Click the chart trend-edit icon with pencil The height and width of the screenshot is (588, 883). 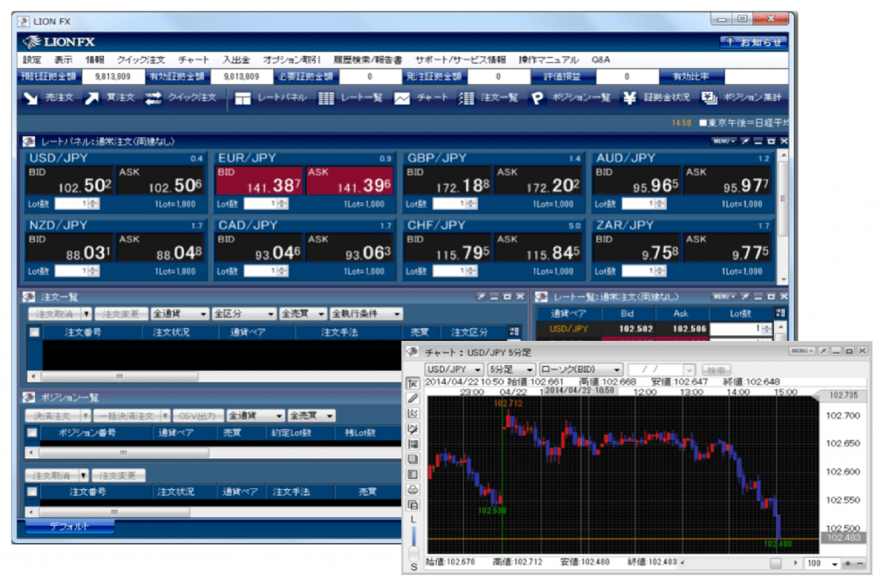(412, 429)
